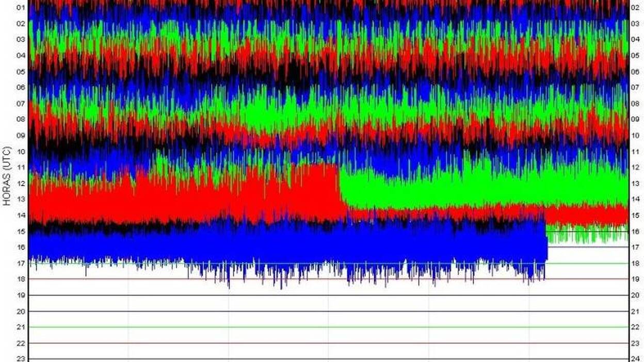Click the 17 label on the left axis

click(x=21, y=264)
